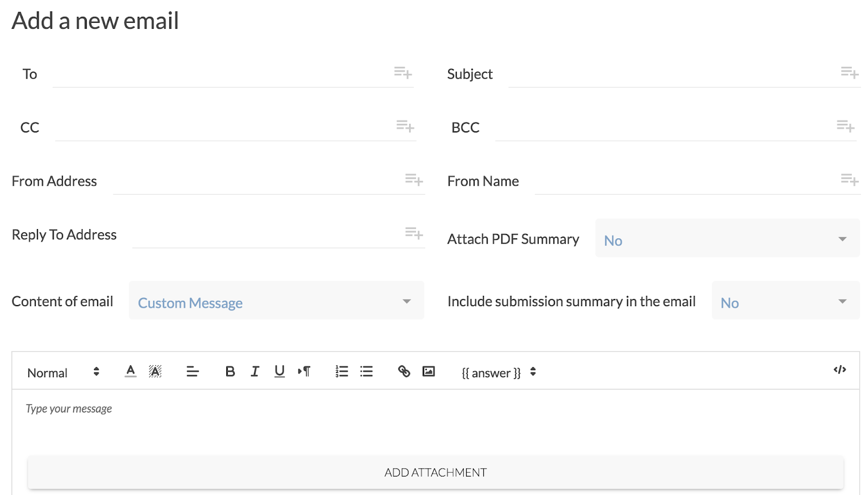
Task: Open the Attach PDF Summary dropdown
Action: pos(727,239)
